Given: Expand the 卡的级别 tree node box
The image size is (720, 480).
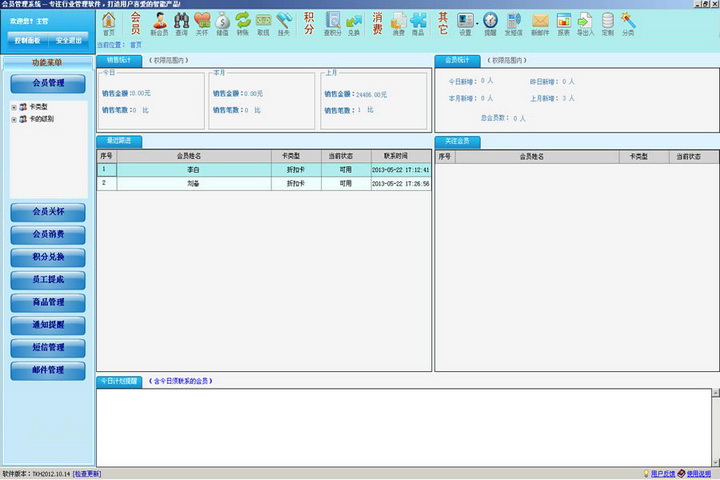Looking at the screenshot, I should (x=14, y=119).
